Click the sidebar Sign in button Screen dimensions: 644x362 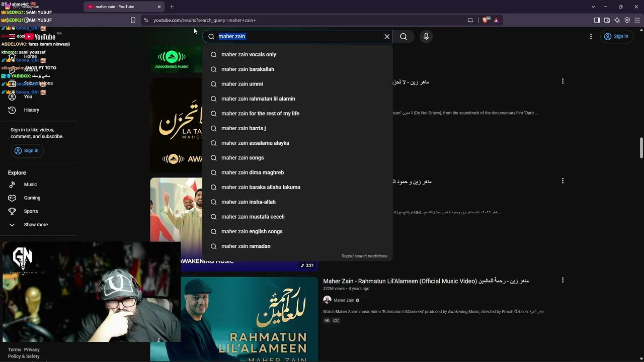point(27,150)
